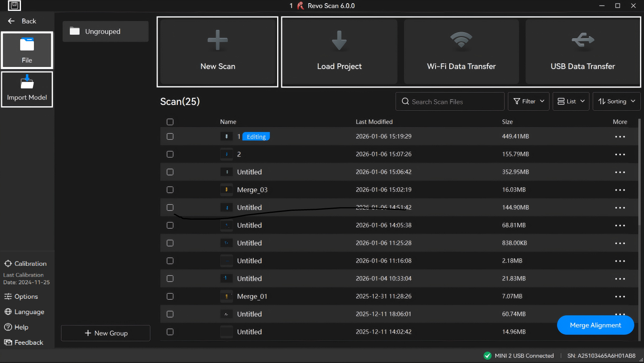
Task: Click the New Scan plus icon
Action: point(217,40)
